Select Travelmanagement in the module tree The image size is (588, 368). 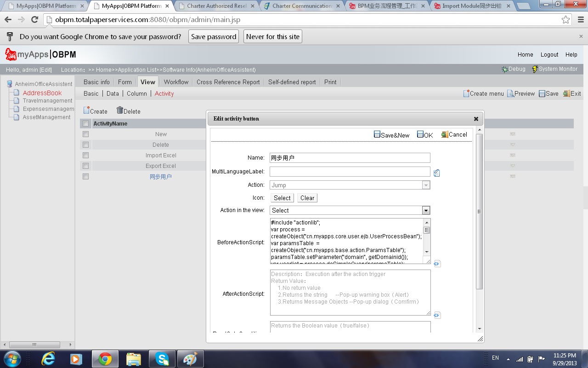coord(48,101)
